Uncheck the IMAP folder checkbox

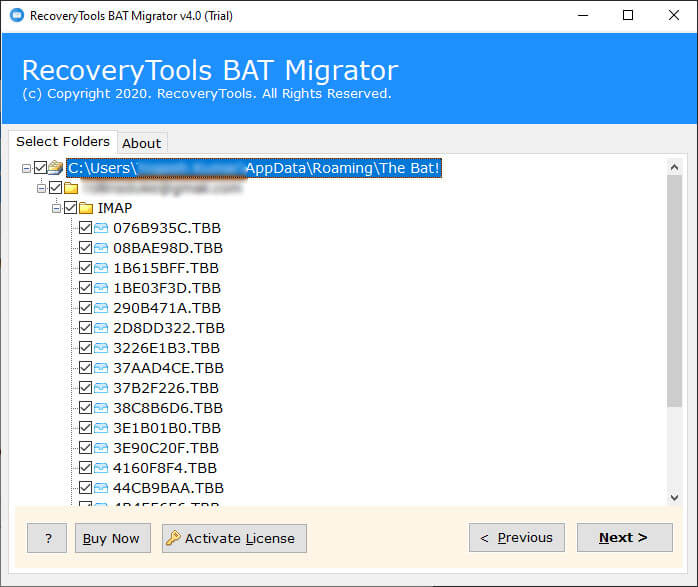point(71,208)
